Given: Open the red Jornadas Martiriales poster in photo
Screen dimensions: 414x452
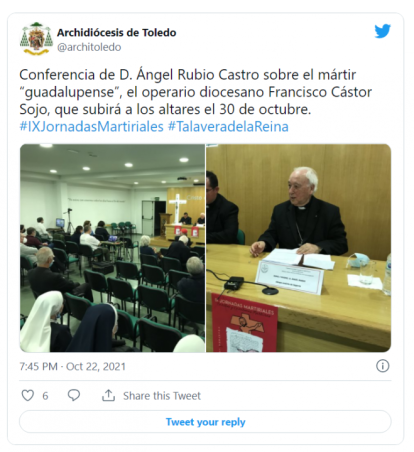Looking at the screenshot, I should click(244, 323).
